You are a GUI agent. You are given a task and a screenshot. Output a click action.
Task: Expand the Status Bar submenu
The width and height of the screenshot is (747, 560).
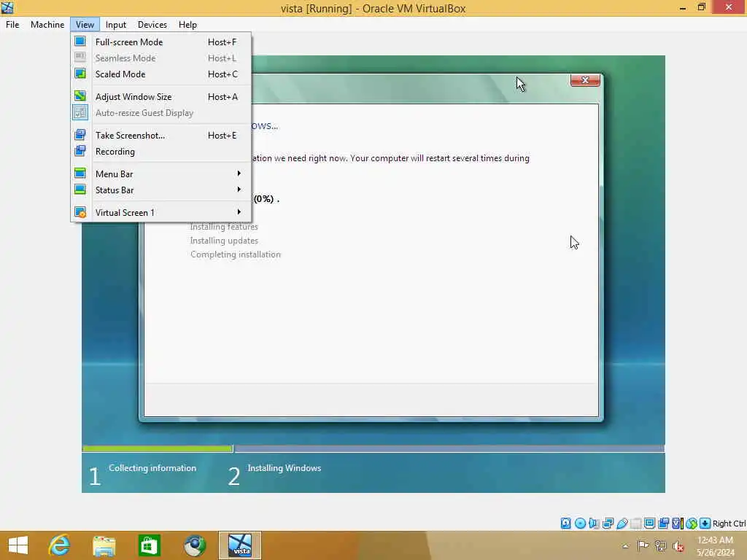[x=161, y=190]
